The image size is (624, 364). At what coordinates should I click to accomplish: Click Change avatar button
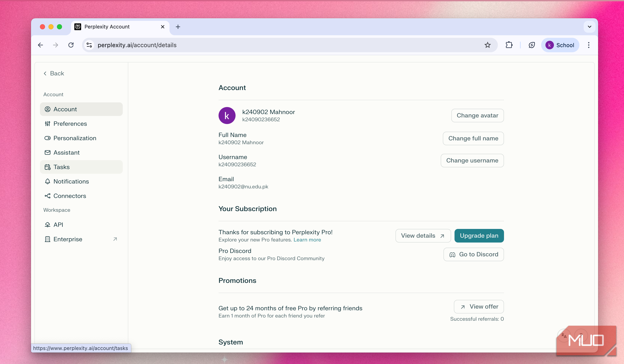[477, 115]
